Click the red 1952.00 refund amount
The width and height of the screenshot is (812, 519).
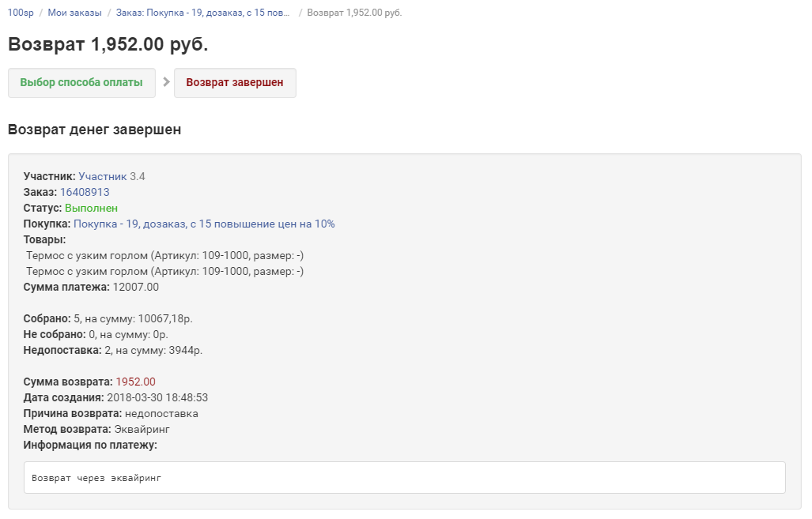click(x=136, y=382)
